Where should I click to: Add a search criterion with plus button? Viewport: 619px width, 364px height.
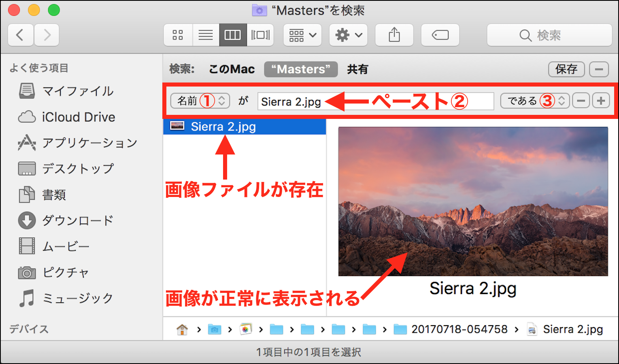click(x=601, y=101)
